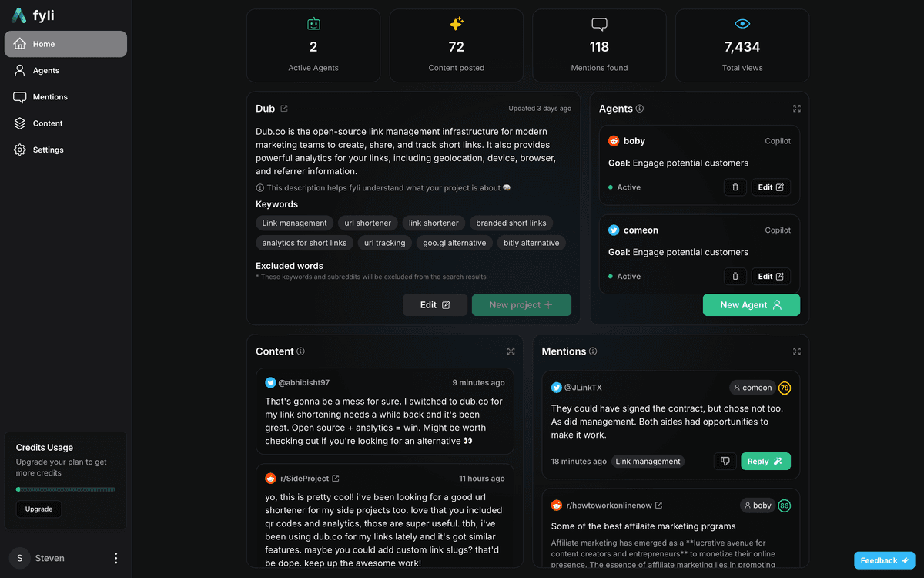Click the eye icon above Total views

(x=742, y=23)
